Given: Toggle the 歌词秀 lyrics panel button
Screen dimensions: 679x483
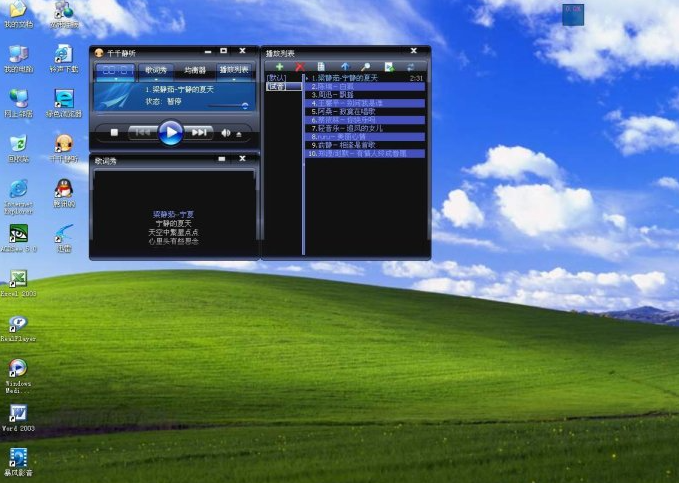Looking at the screenshot, I should (155, 70).
